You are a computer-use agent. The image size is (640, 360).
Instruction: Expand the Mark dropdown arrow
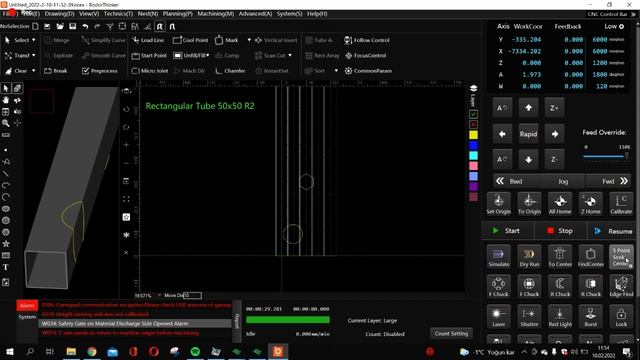click(249, 40)
